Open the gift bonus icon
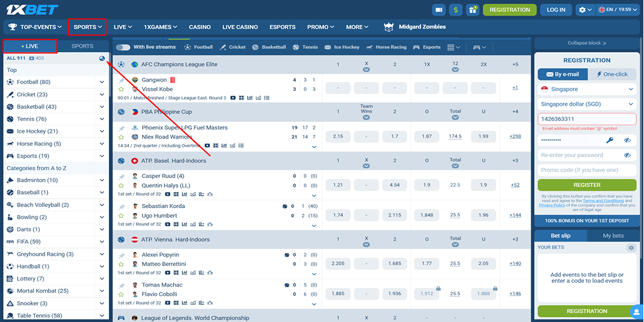This screenshot has width=644, height=322. (473, 10)
